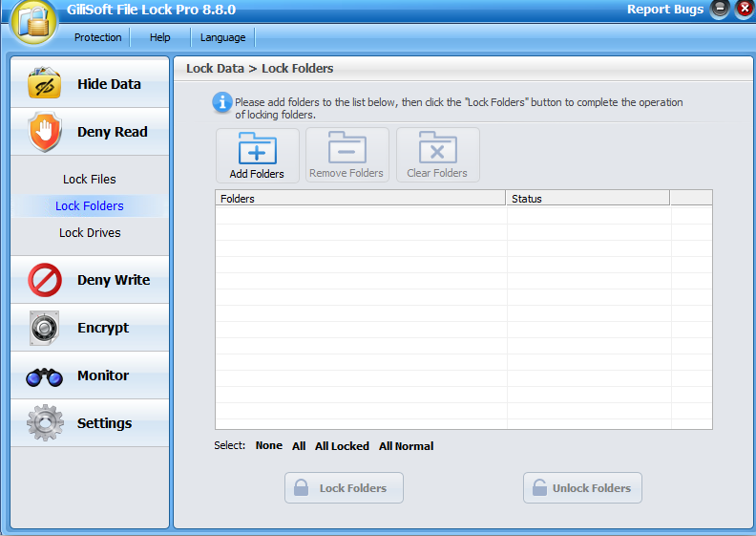Open the Deny Write section
Image resolution: width=756 pixels, height=536 pixels.
coord(90,280)
